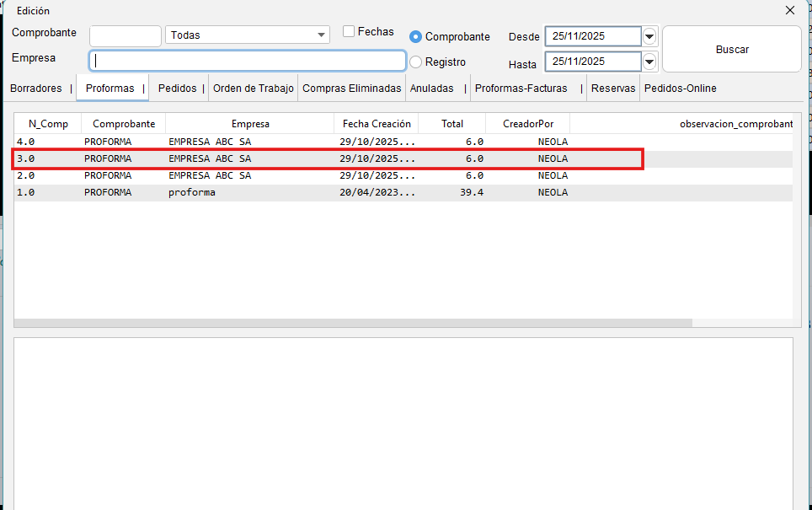Screen dimensions: 812x510
Task: Switch to the Reservas tab
Action: coord(613,89)
